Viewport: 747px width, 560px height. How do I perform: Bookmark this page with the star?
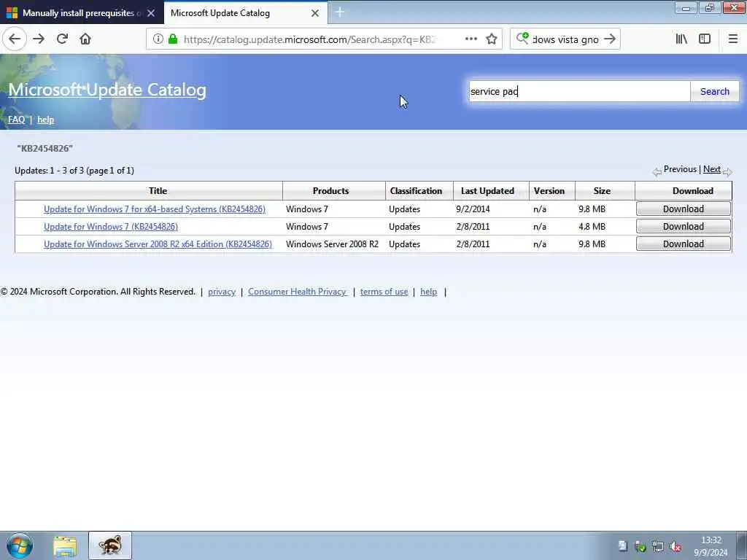pyautogui.click(x=492, y=39)
